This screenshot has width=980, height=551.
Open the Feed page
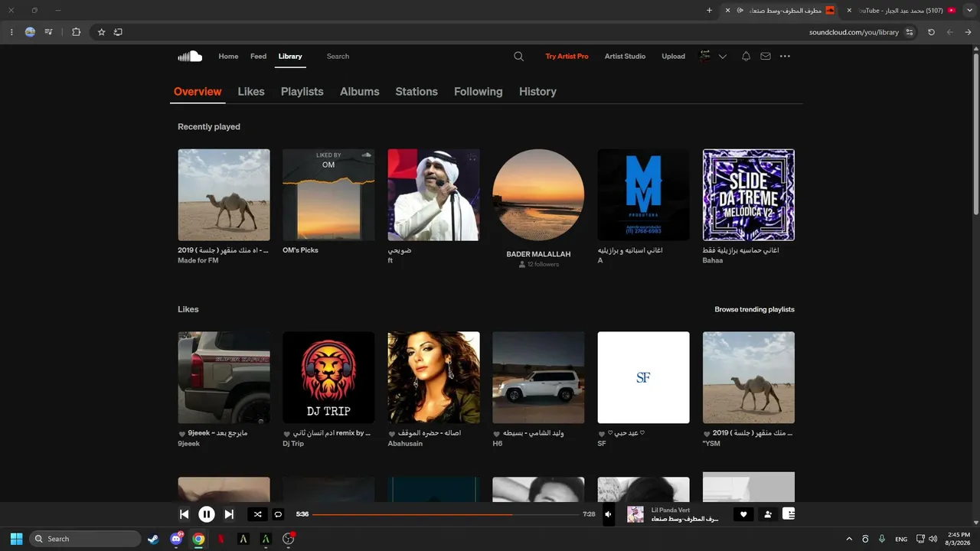pos(259,56)
